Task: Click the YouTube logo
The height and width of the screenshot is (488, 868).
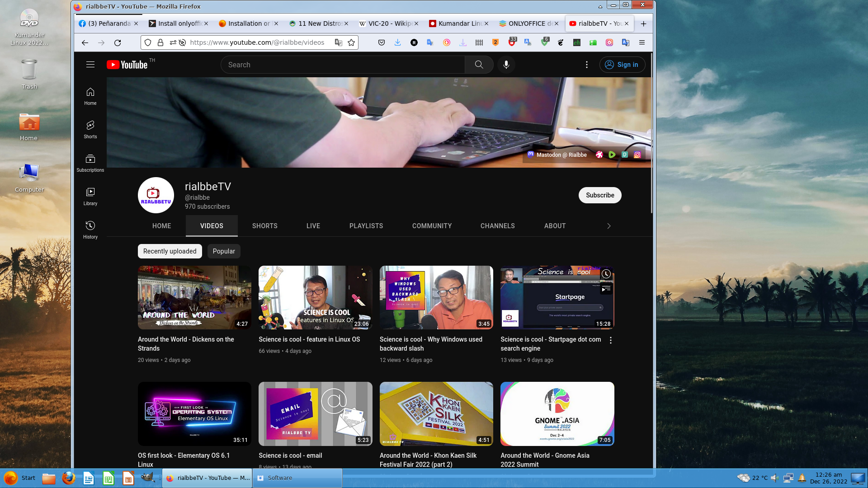Action: pyautogui.click(x=127, y=65)
